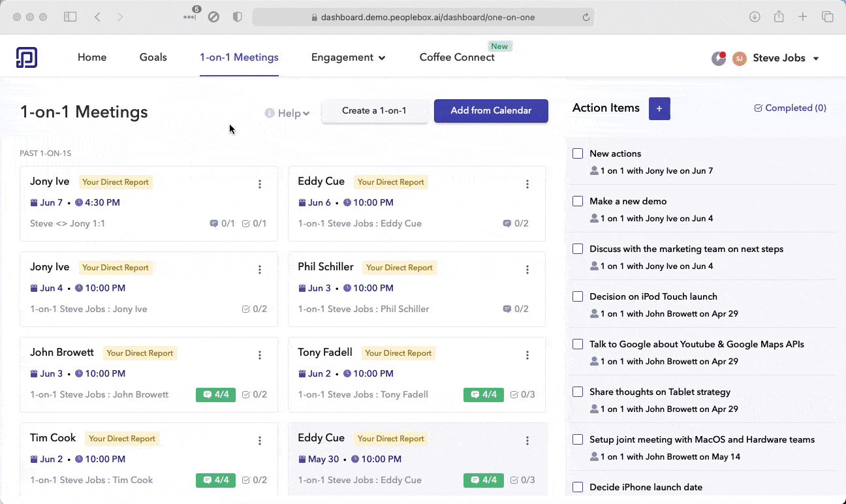Open the Coffee Connect tab
The width and height of the screenshot is (846, 504).
click(457, 57)
